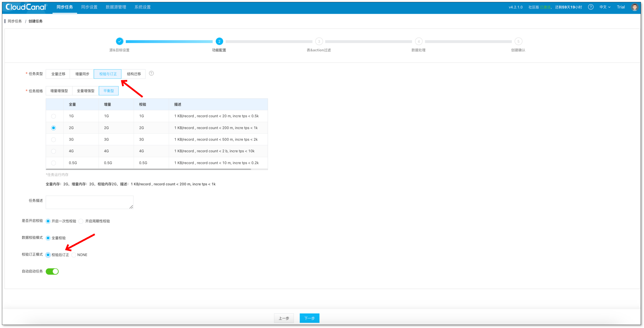Click the CloudCanal logo
The width and height of the screenshot is (644, 328).
coord(25,7)
